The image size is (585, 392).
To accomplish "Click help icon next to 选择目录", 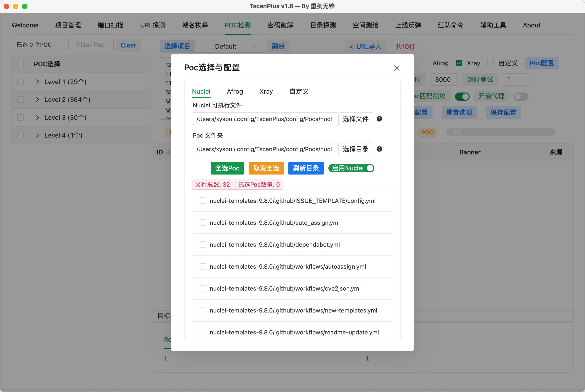I will (x=379, y=149).
